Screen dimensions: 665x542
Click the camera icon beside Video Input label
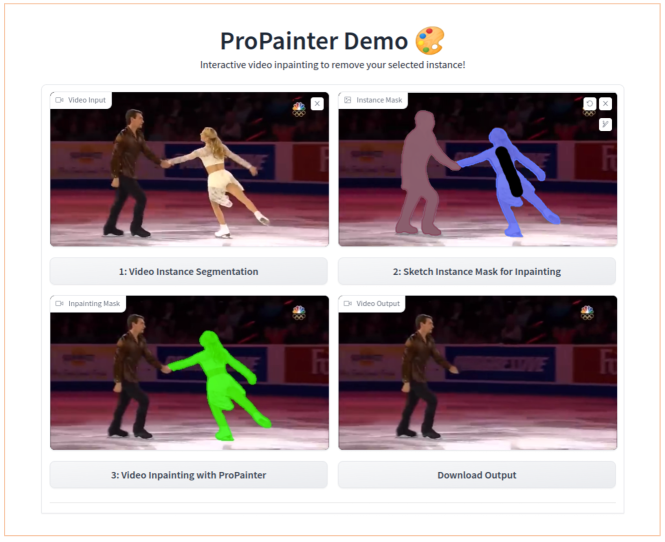[59, 100]
